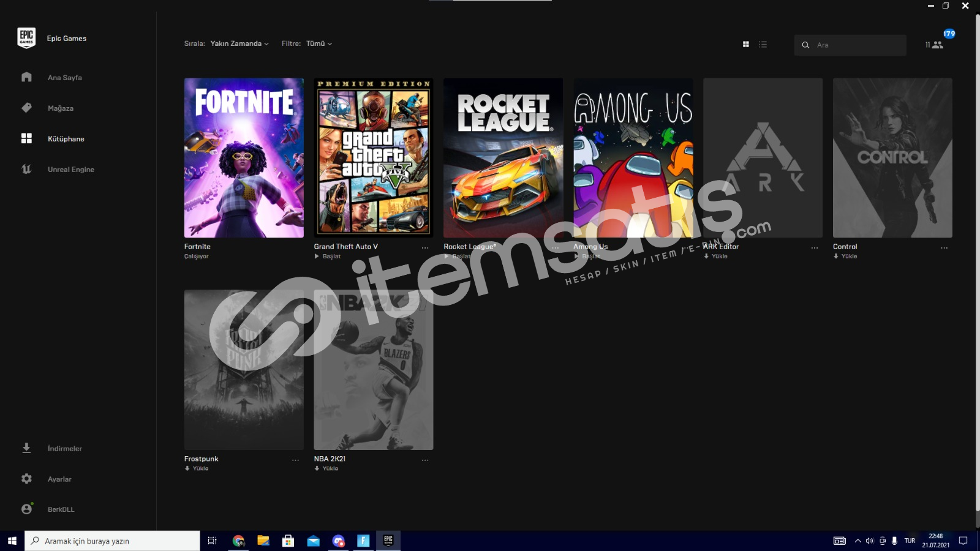Open options menu for Frostpunk
The width and height of the screenshot is (980, 551).
click(x=295, y=460)
